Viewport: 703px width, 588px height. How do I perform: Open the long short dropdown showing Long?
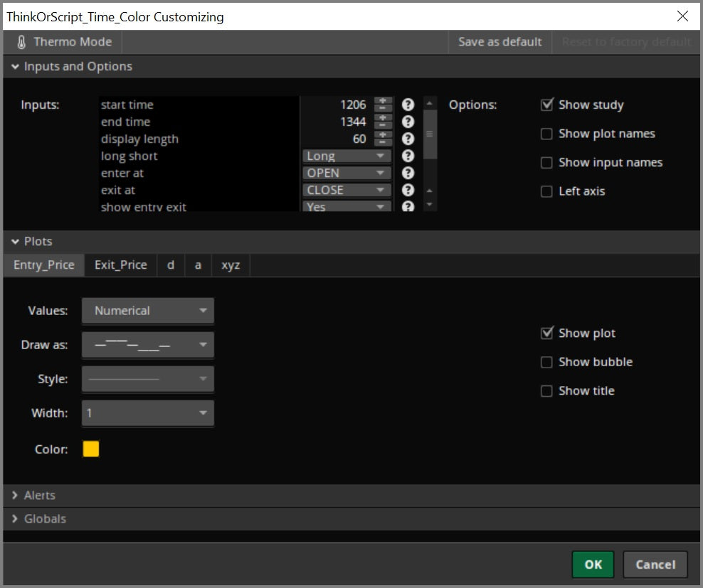(346, 156)
